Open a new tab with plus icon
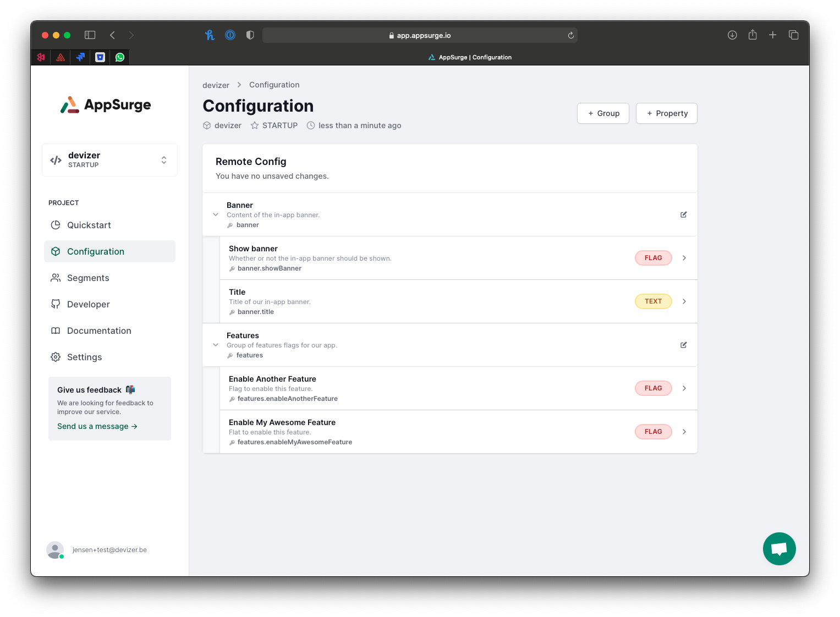 tap(773, 35)
